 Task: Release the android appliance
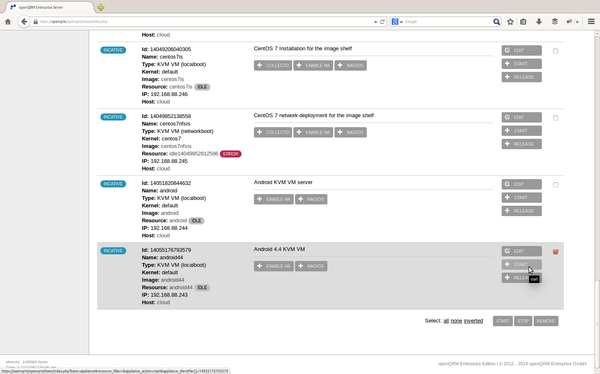[x=522, y=211]
